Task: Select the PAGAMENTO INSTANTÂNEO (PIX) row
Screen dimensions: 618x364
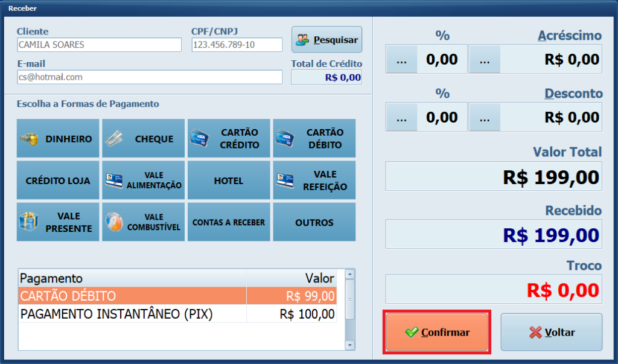Action: 177,314
